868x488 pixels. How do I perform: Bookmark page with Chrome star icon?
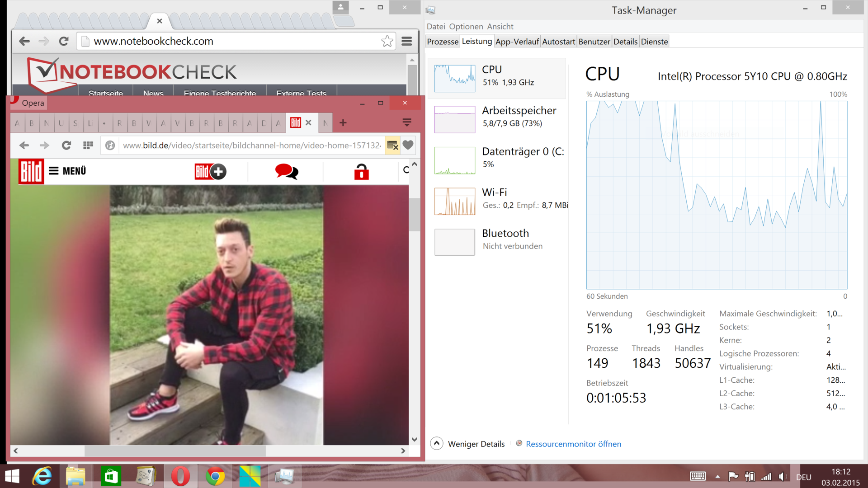coord(387,41)
